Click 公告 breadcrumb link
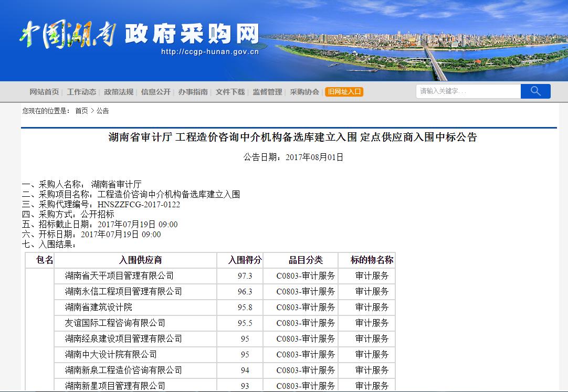568x392 pixels. click(x=102, y=111)
